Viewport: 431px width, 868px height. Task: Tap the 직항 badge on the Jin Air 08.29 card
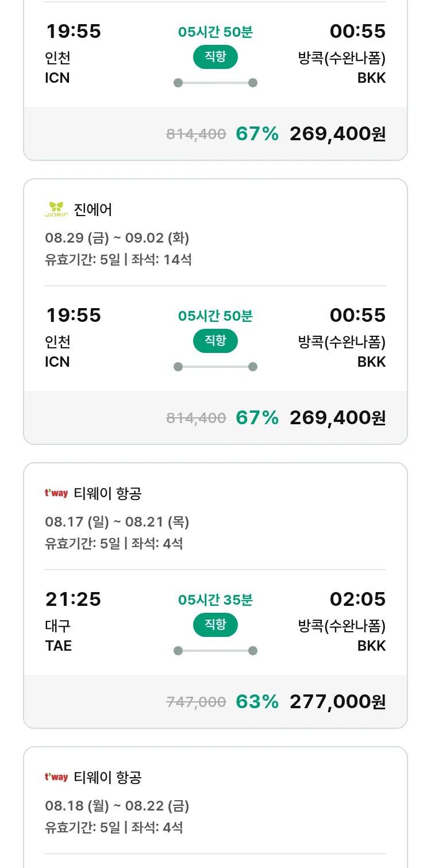(x=215, y=341)
